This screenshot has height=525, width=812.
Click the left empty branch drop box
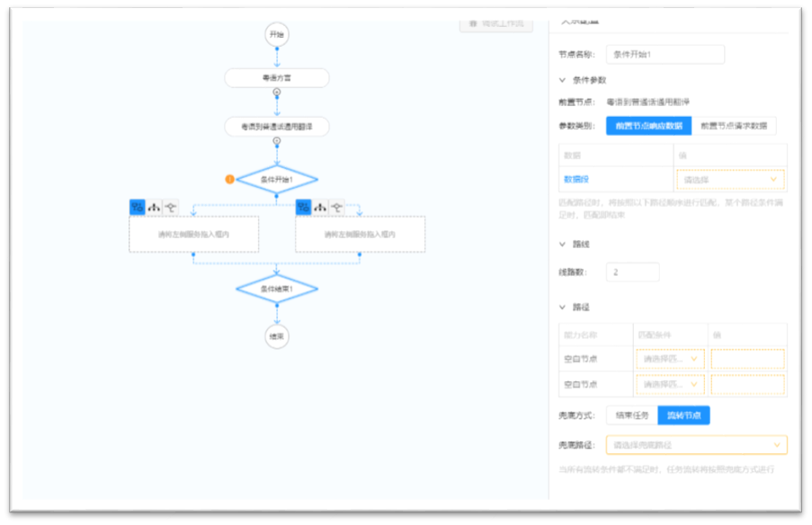click(193, 235)
